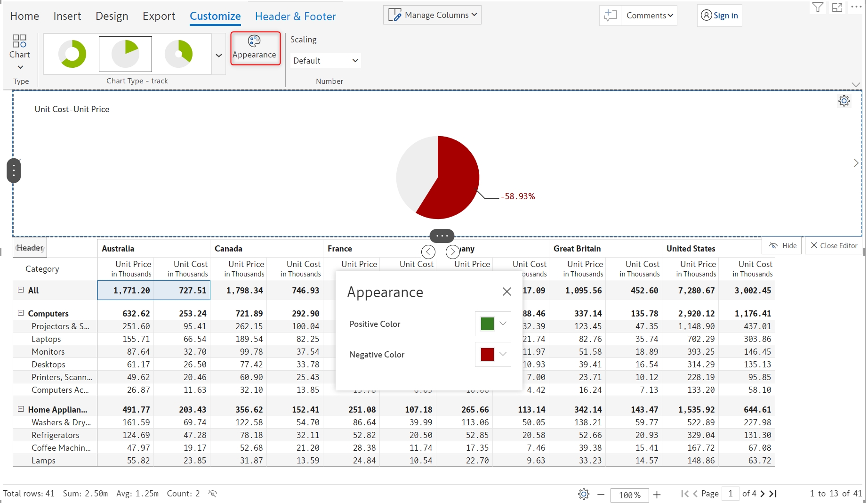Screen dimensions: 868x503
Task: Click the filter funnel icon
Action: pos(818,8)
